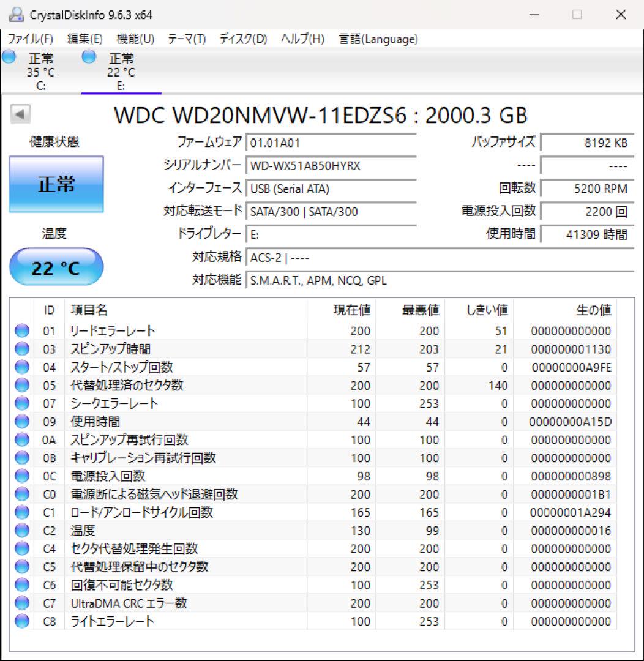Click the blue 正常 health status button

(x=56, y=184)
